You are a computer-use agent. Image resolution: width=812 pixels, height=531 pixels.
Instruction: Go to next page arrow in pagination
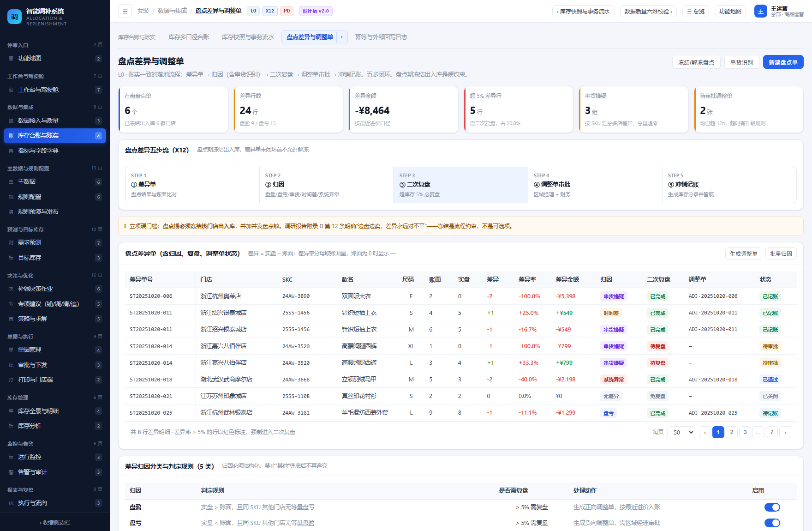785,432
